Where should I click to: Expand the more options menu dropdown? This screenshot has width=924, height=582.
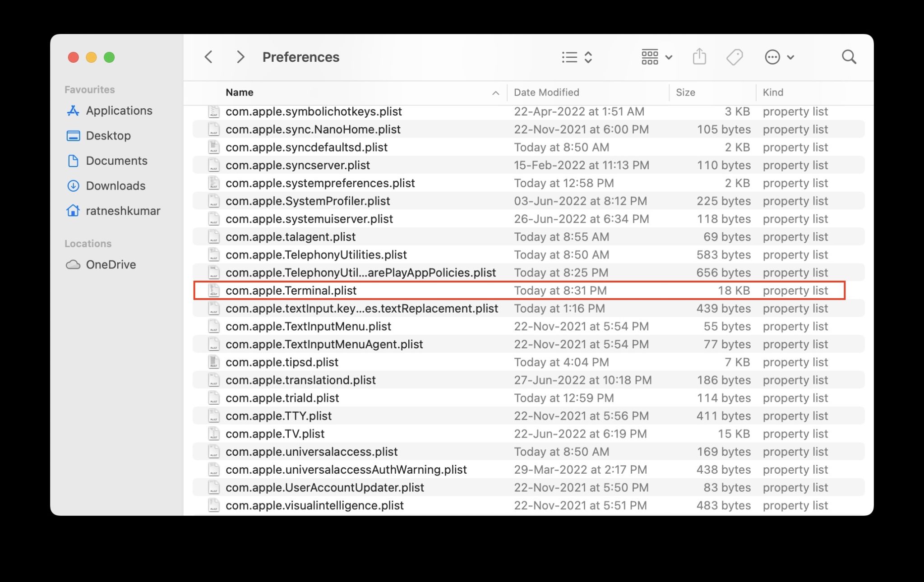pos(778,57)
